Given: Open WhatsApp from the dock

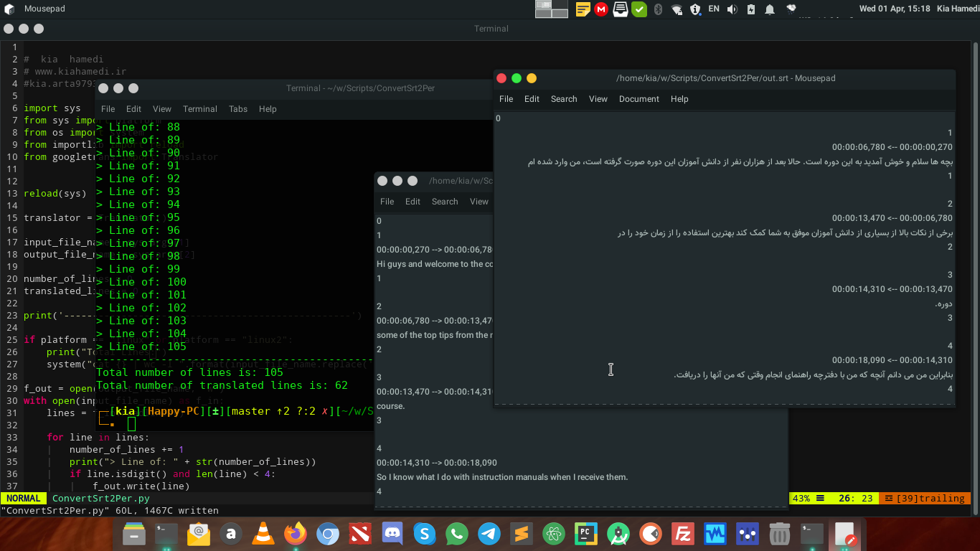Looking at the screenshot, I should pos(457,534).
